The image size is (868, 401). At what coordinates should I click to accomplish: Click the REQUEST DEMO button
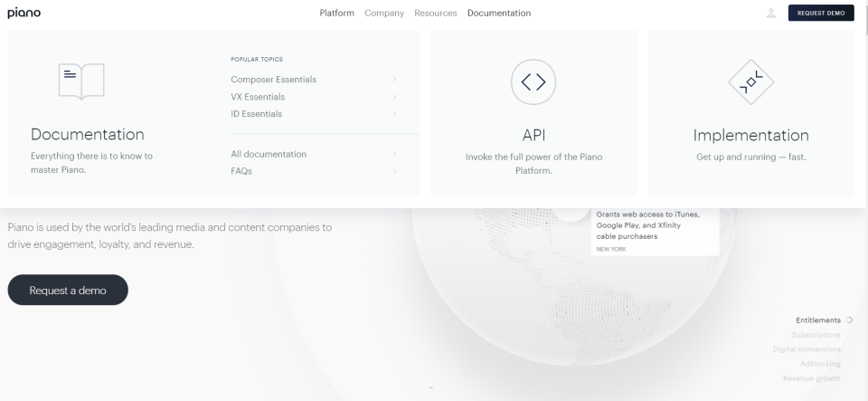(x=821, y=13)
